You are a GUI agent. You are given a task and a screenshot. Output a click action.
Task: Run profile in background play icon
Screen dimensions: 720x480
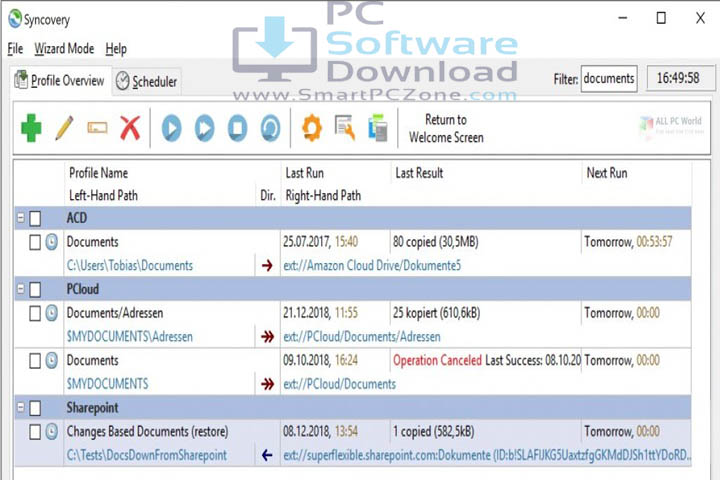[x=204, y=128]
